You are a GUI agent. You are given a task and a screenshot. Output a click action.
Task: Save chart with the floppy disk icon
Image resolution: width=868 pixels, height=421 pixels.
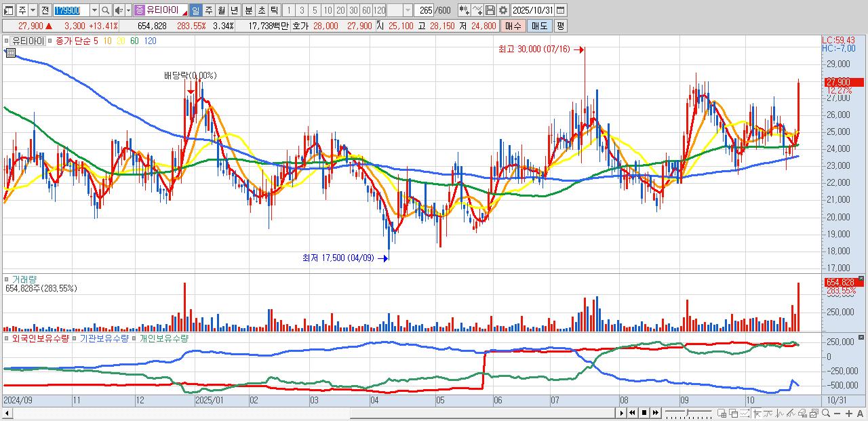490,10
